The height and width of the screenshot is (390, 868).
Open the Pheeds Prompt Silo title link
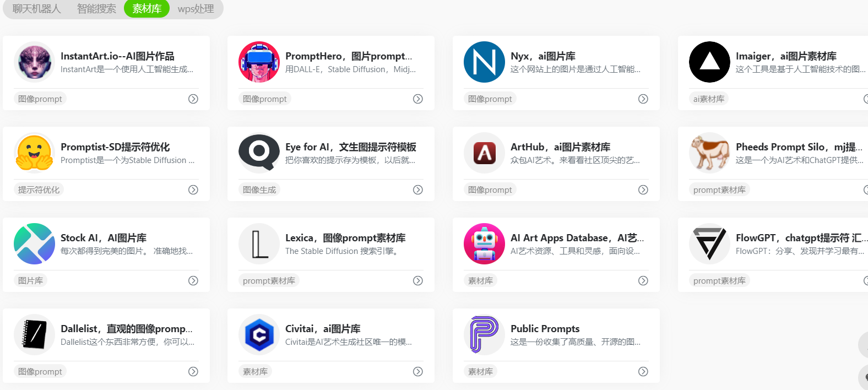pos(799,147)
